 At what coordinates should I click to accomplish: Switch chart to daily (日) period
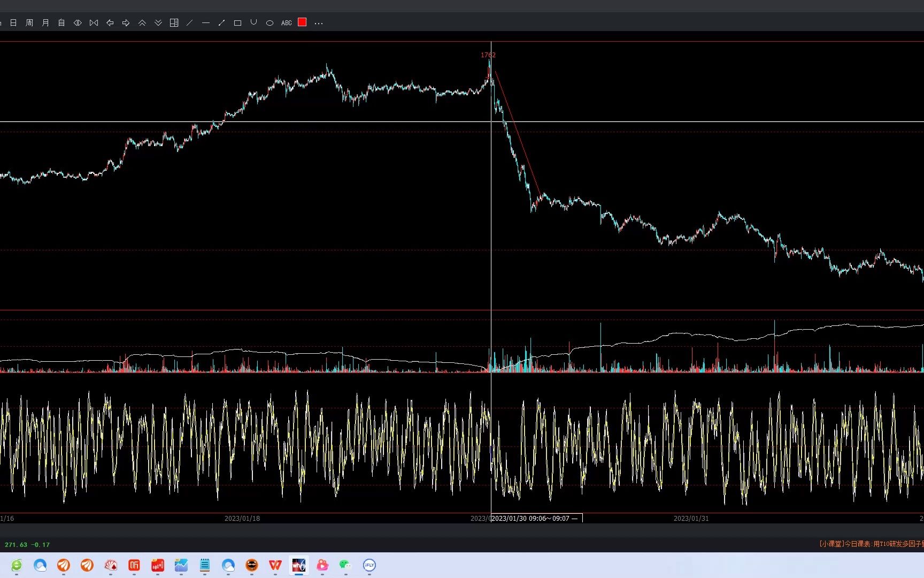tap(13, 23)
